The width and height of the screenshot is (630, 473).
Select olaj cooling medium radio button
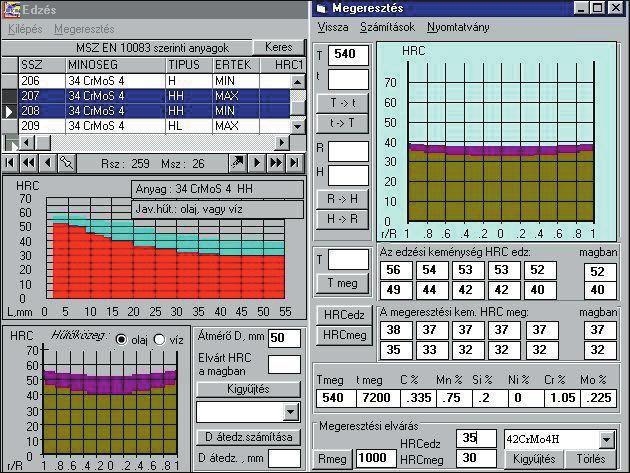[x=121, y=340]
